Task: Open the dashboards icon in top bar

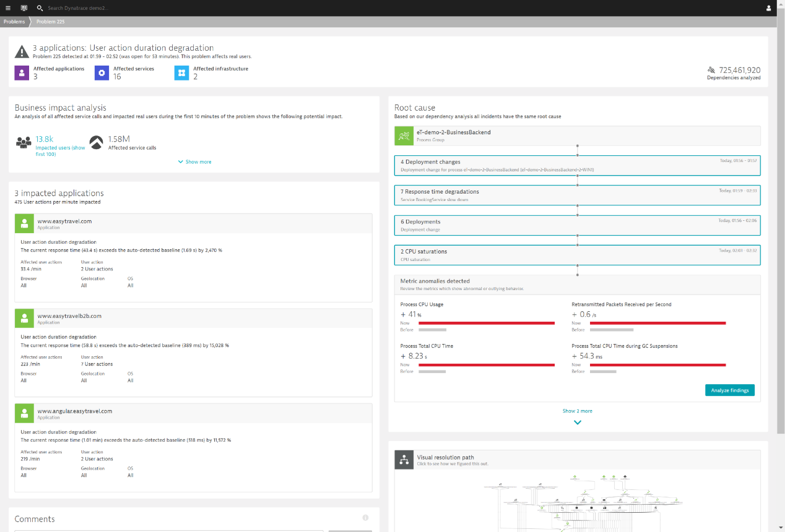Action: [x=24, y=8]
